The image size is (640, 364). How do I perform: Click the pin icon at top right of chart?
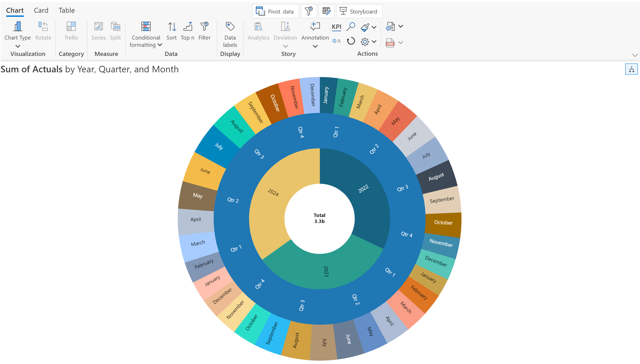631,69
